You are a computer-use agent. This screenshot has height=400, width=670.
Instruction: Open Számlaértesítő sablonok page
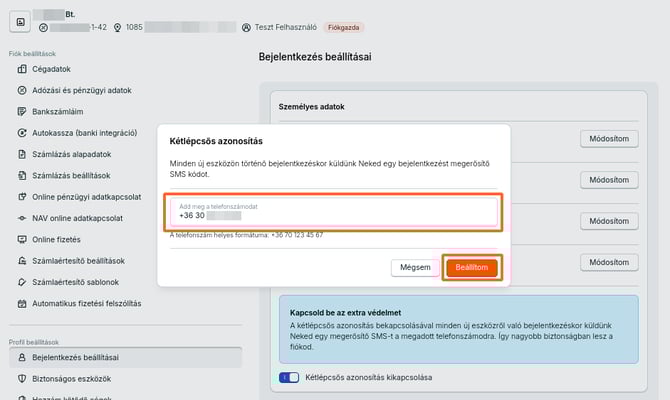pyautogui.click(x=82, y=282)
